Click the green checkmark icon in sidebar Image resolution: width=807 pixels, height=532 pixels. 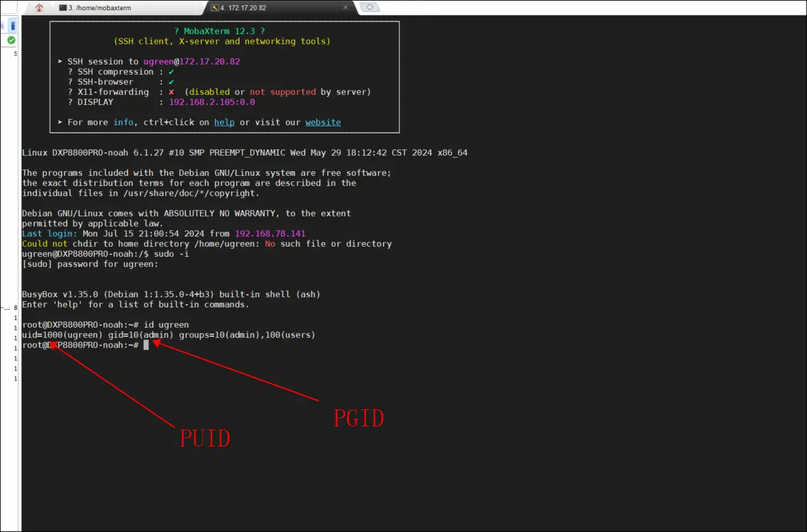[x=11, y=40]
